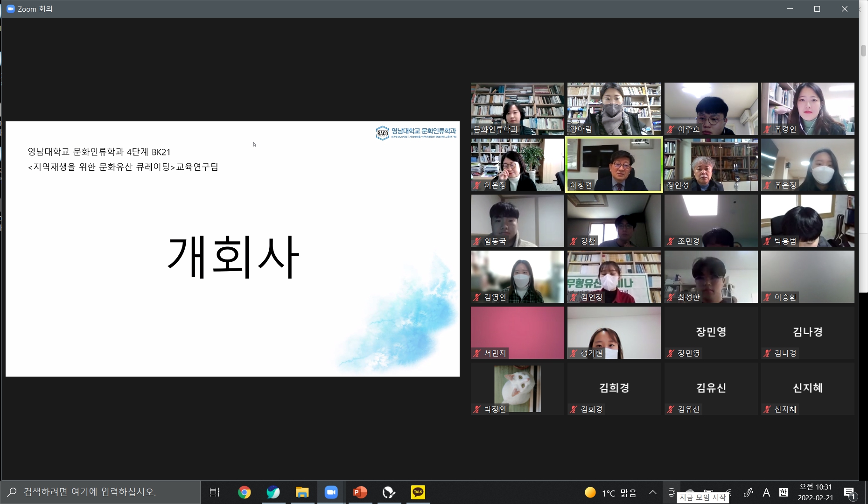Click muted mic icon on 신지혜
The height and width of the screenshot is (504, 868).
767,409
